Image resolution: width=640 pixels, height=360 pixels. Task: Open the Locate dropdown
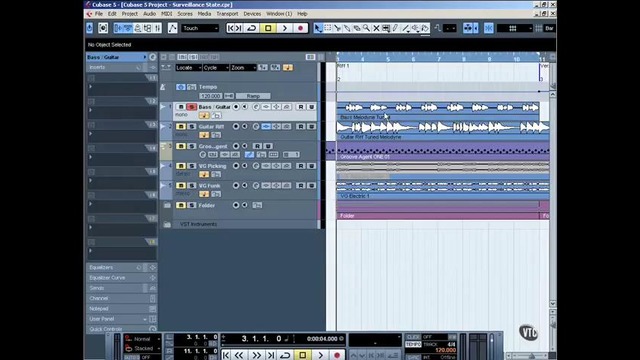pos(189,68)
